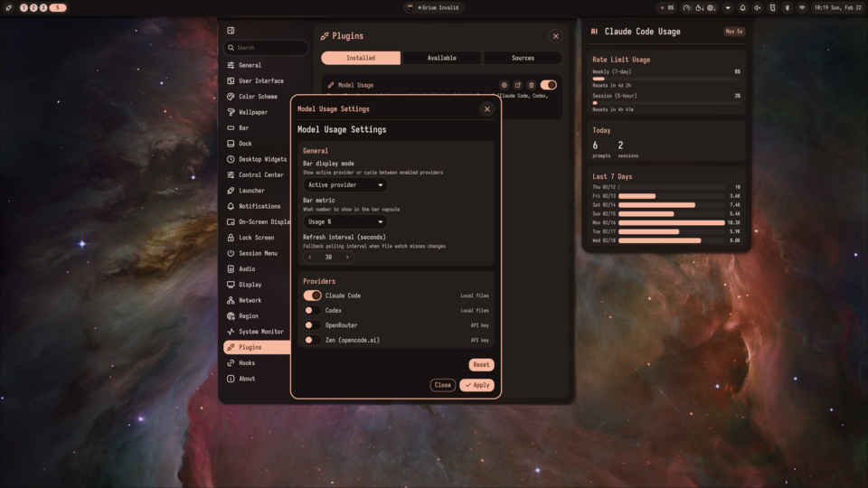Open the Model Usage 8% bar capsule
868x488 pixels.
tap(666, 8)
